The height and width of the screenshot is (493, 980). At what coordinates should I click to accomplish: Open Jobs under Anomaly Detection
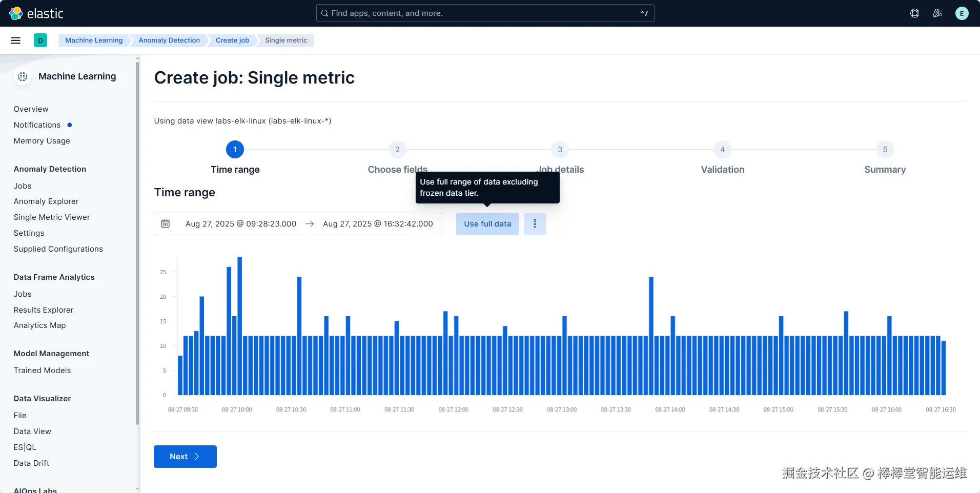23,186
